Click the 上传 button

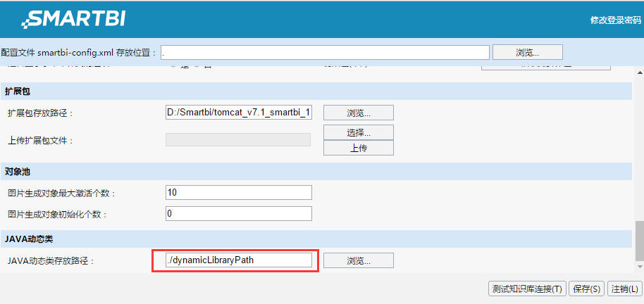coord(359,148)
